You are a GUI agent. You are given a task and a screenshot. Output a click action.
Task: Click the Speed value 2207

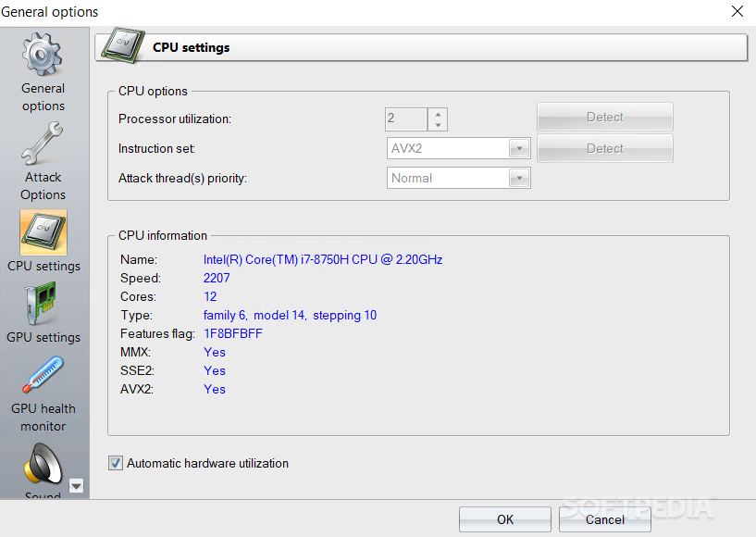[217, 278]
